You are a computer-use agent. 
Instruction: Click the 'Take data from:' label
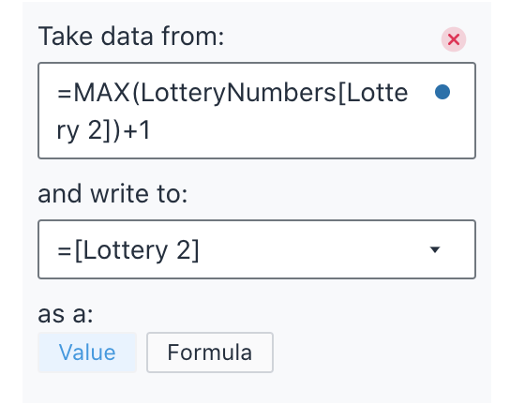click(x=131, y=37)
